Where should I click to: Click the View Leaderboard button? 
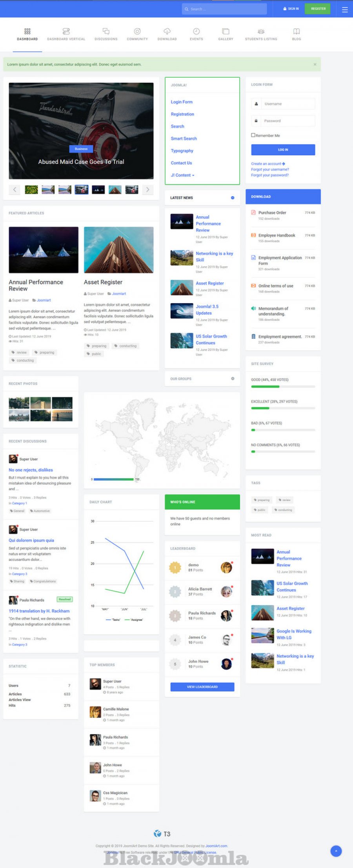202,687
